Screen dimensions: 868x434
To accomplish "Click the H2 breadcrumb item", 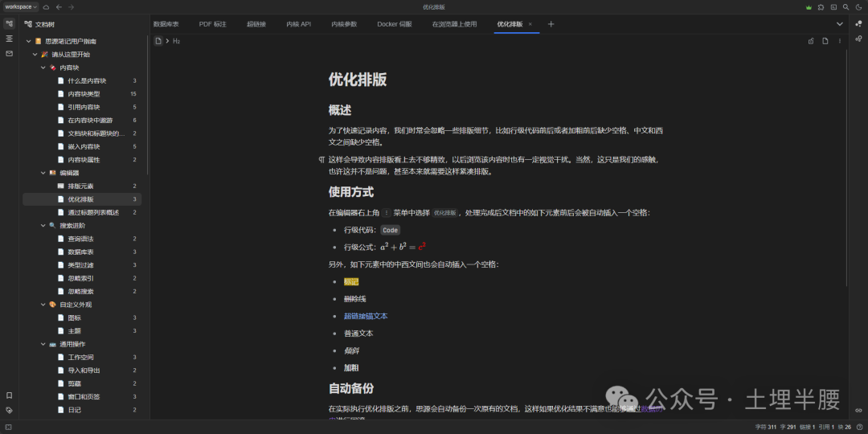I will click(177, 41).
